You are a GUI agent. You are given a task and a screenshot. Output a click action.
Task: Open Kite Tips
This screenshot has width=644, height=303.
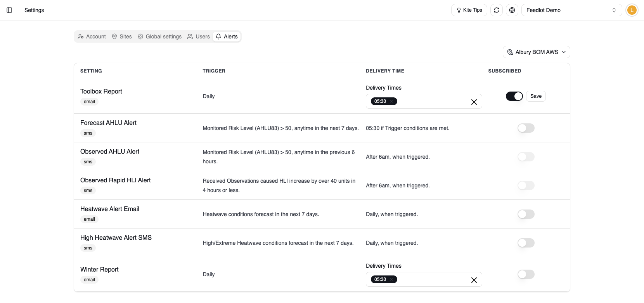pyautogui.click(x=469, y=10)
